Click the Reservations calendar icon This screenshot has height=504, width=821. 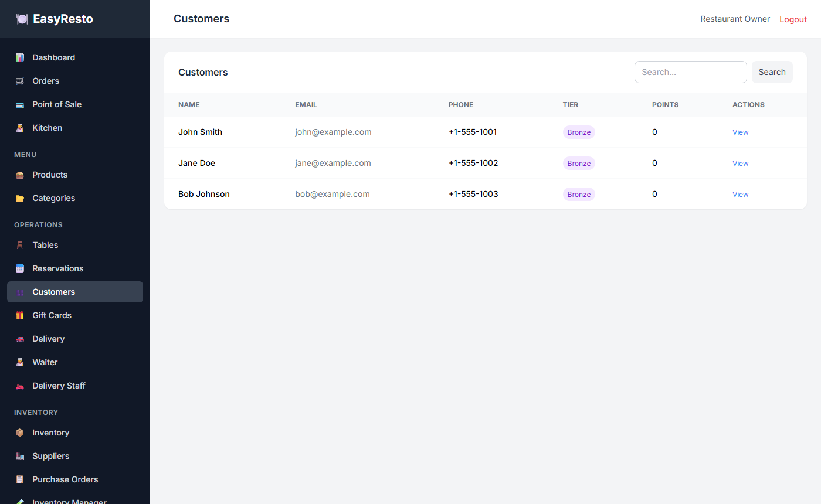click(x=20, y=268)
